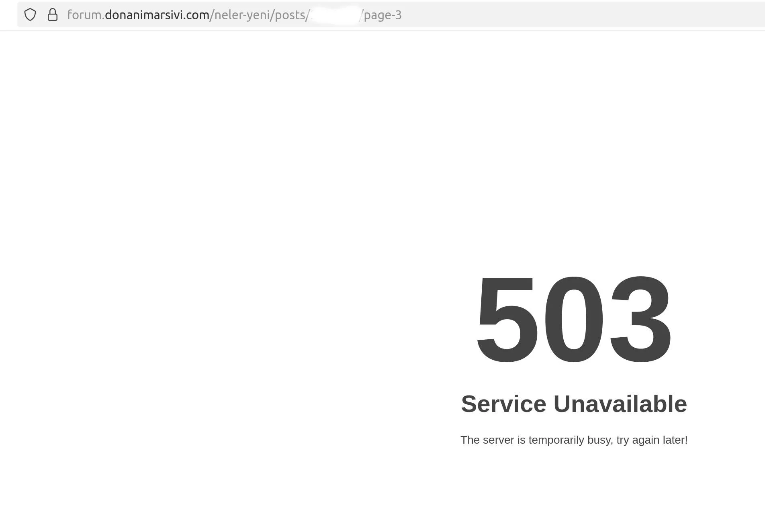Click the large digit '5' of 503
The width and height of the screenshot is (765, 532).
point(507,319)
